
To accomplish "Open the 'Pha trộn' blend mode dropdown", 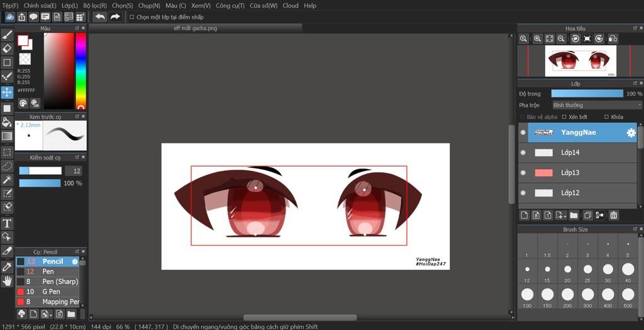I will click(596, 105).
